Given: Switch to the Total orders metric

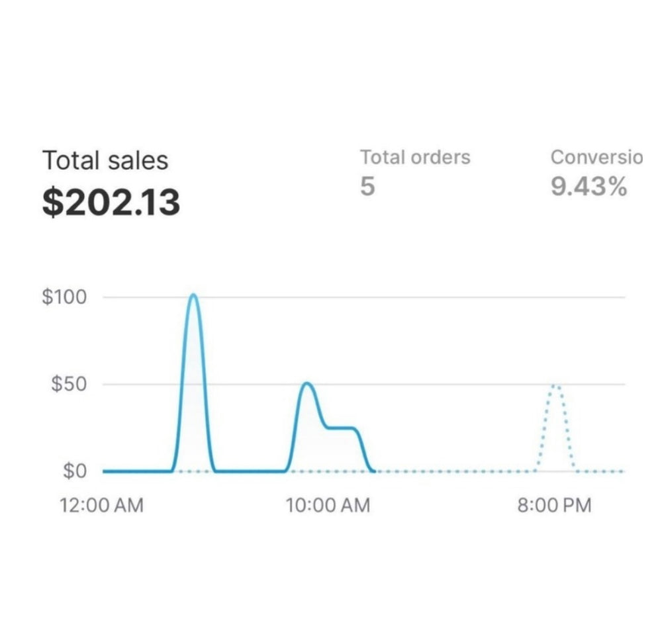Looking at the screenshot, I should (415, 158).
